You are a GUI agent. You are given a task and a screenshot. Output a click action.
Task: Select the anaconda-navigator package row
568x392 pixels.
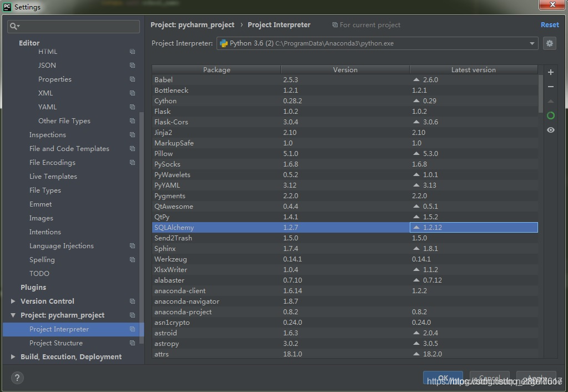[x=345, y=301]
